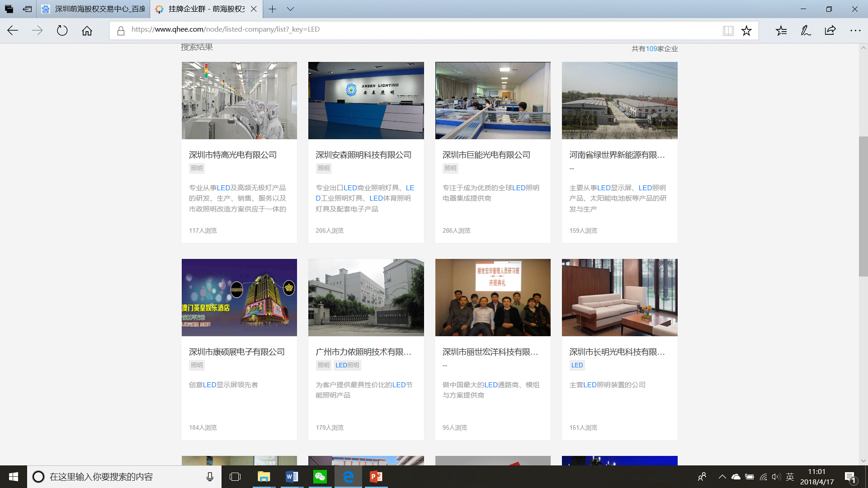This screenshot has width=868, height=488.
Task: Set tabs aside icon
Action: [27, 9]
